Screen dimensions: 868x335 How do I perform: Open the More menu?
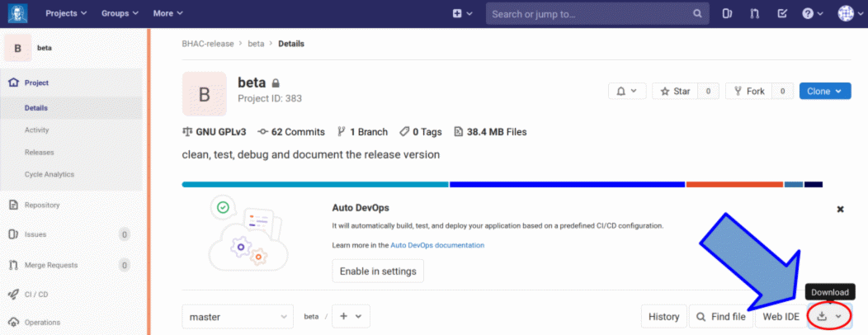[167, 13]
